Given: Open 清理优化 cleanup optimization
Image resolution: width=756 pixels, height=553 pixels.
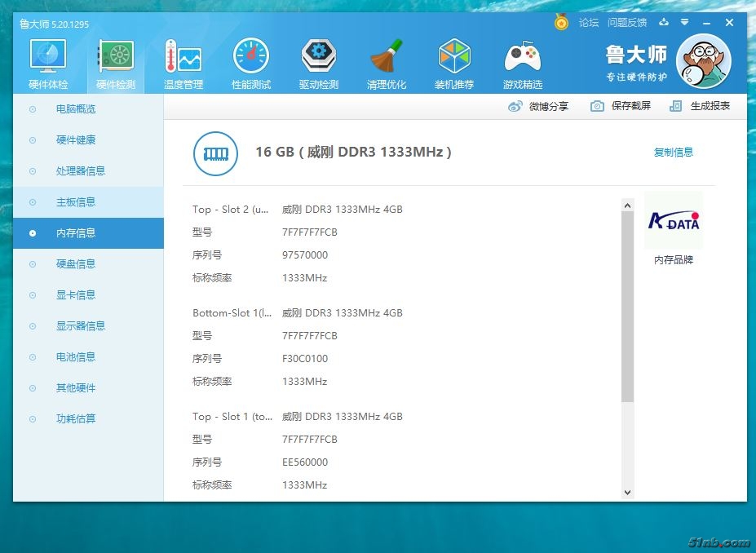Looking at the screenshot, I should tap(387, 64).
